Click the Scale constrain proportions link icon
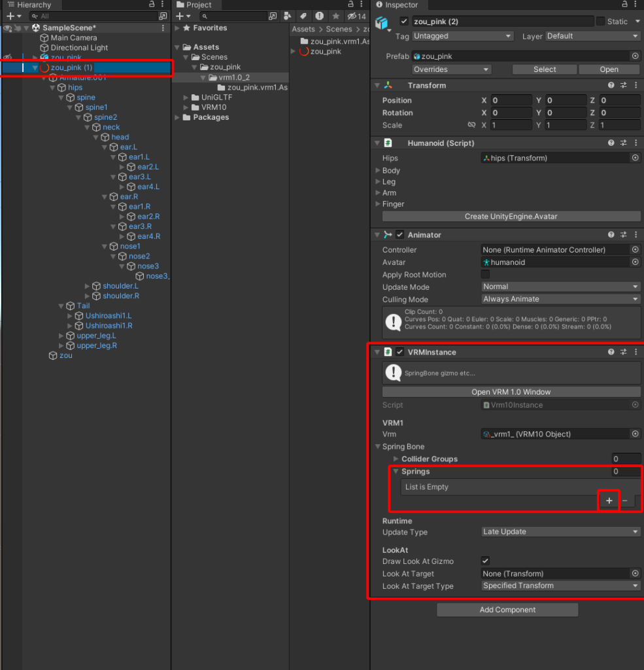 (472, 125)
